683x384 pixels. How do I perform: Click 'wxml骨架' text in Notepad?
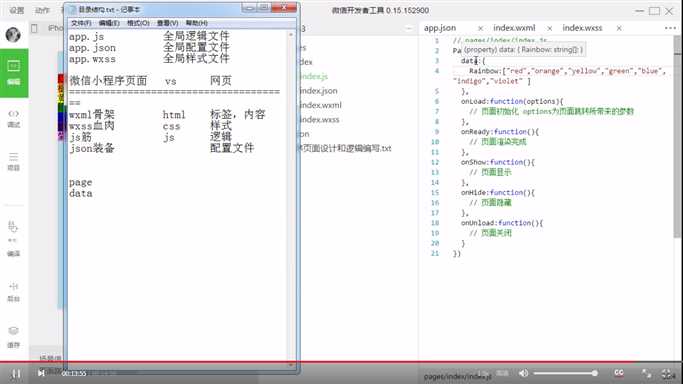pos(91,115)
